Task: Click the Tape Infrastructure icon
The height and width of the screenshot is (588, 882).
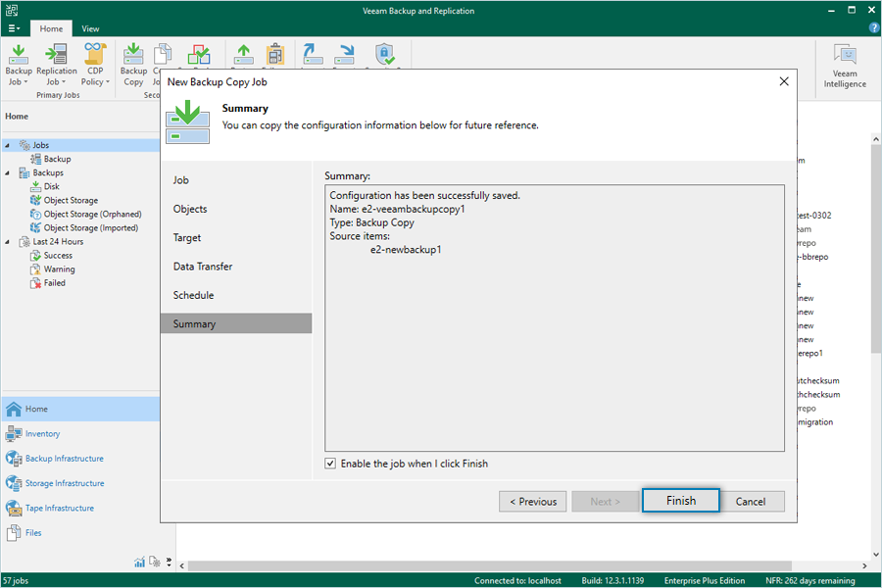Action: pos(14,508)
